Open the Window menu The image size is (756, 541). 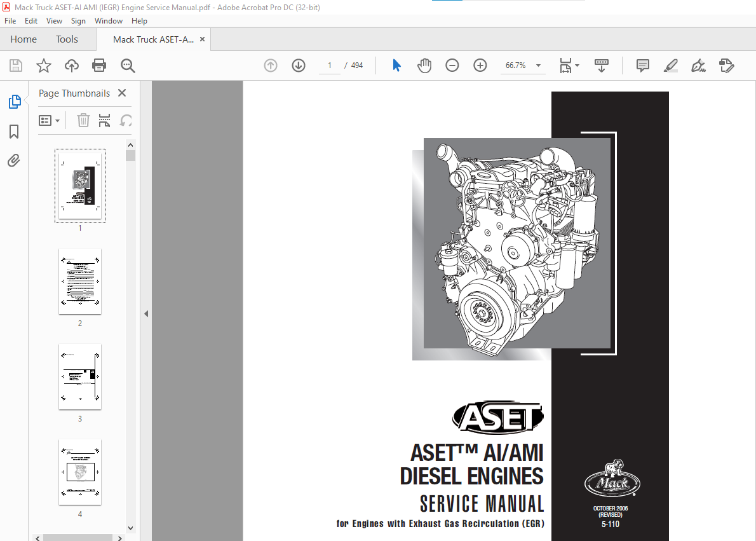(x=109, y=21)
